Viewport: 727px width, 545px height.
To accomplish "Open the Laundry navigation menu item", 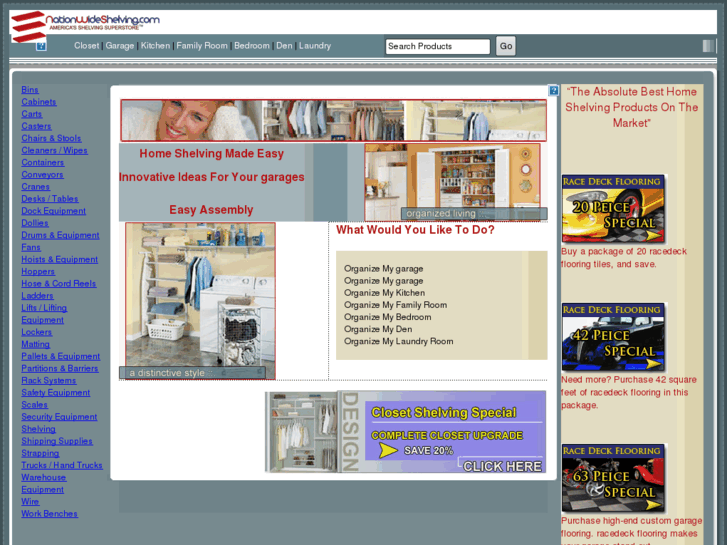I will point(315,45).
